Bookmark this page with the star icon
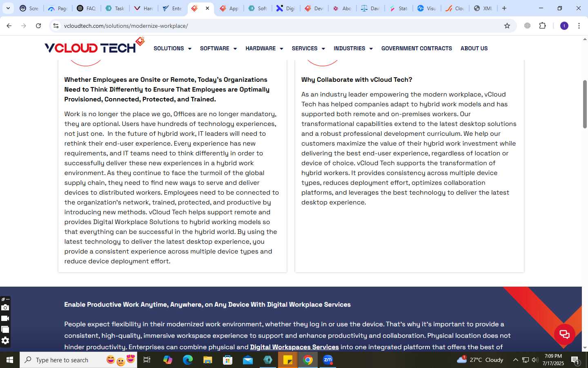Viewport: 588px width, 368px height. pyautogui.click(x=507, y=26)
